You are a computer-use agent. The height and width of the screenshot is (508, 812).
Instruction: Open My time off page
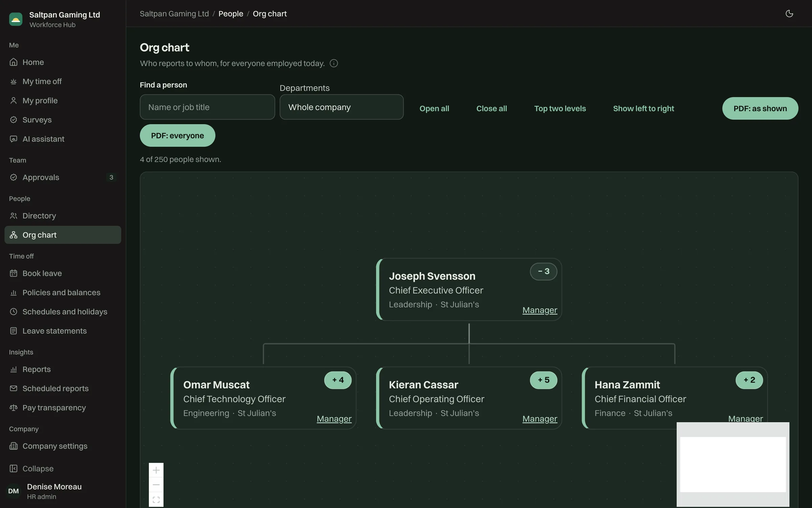click(x=63, y=81)
